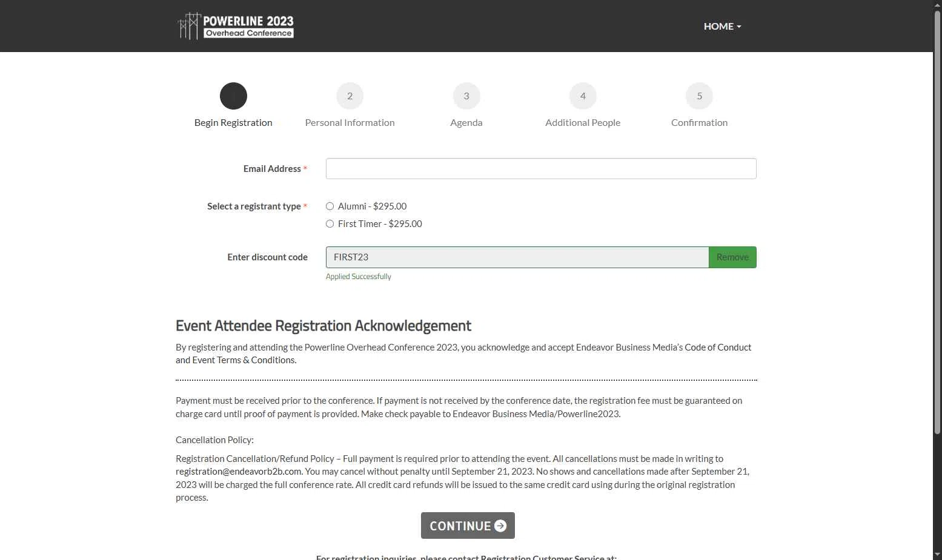Select the Alumni - $295.00 radio button
The width and height of the screenshot is (942, 560).
(330, 206)
